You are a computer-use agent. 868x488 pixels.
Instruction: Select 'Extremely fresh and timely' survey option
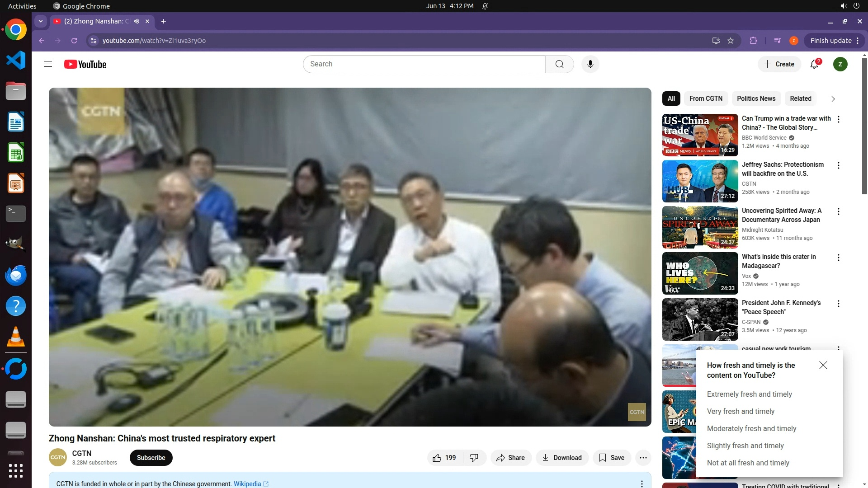tap(749, 394)
